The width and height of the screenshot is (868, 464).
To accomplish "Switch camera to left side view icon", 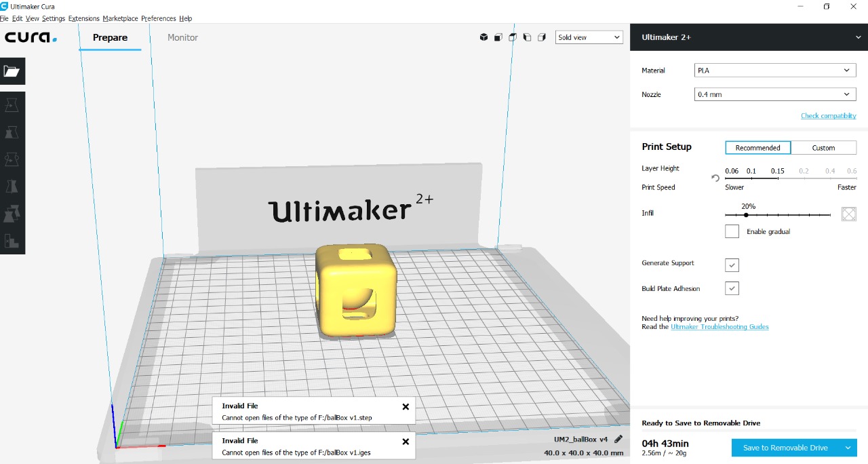I will [527, 37].
